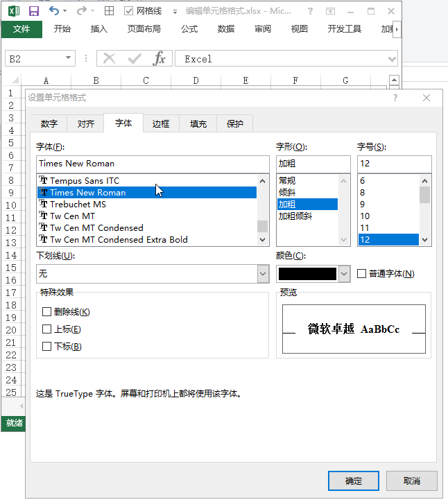The width and height of the screenshot is (448, 502).
Task: Click the 取消 cancel button
Action: (x=411, y=481)
